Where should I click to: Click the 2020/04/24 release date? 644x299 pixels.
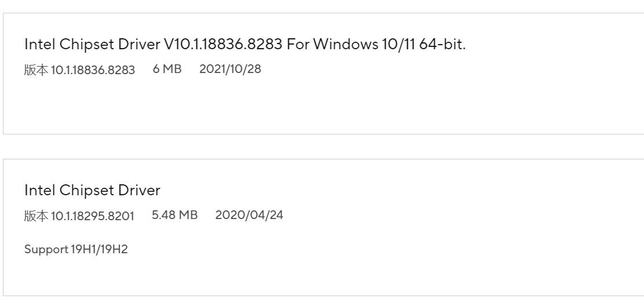(249, 216)
